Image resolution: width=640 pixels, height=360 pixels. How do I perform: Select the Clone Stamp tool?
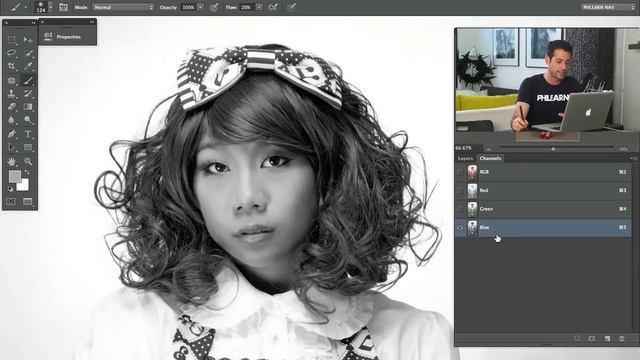pyautogui.click(x=11, y=93)
